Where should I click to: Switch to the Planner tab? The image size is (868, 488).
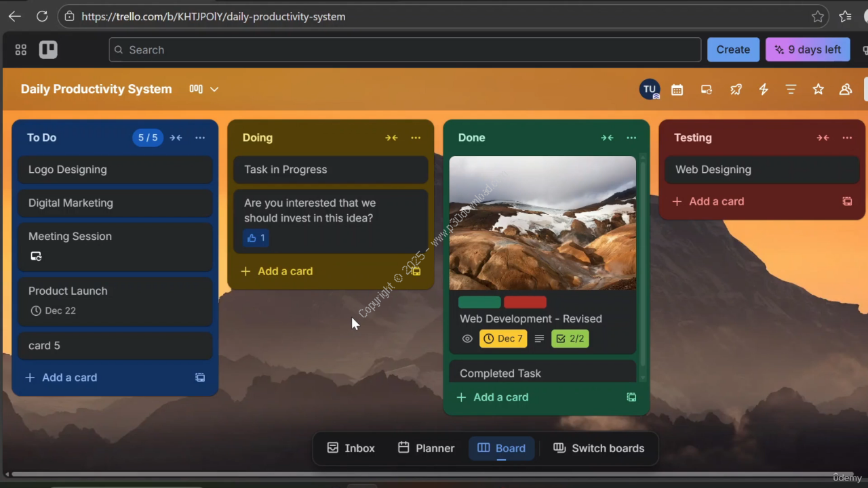click(x=426, y=448)
